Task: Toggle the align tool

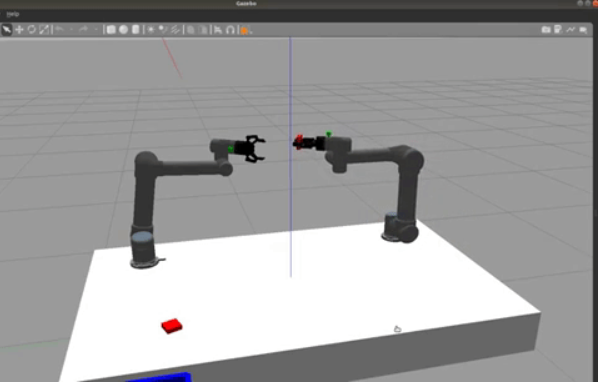Action: tap(218, 30)
